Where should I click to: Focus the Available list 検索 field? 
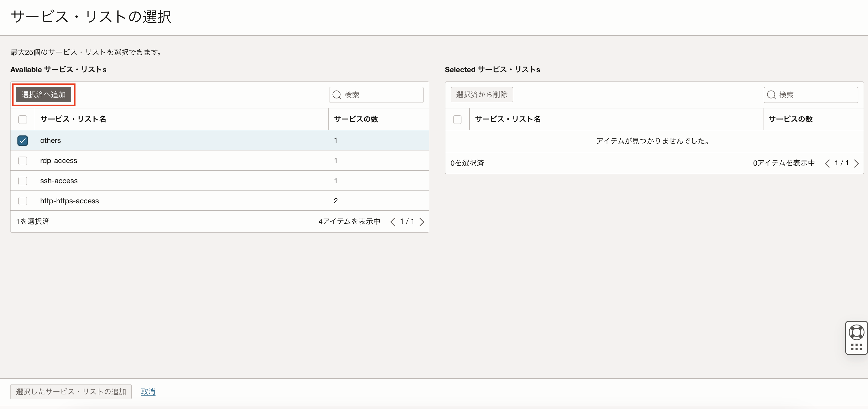376,95
